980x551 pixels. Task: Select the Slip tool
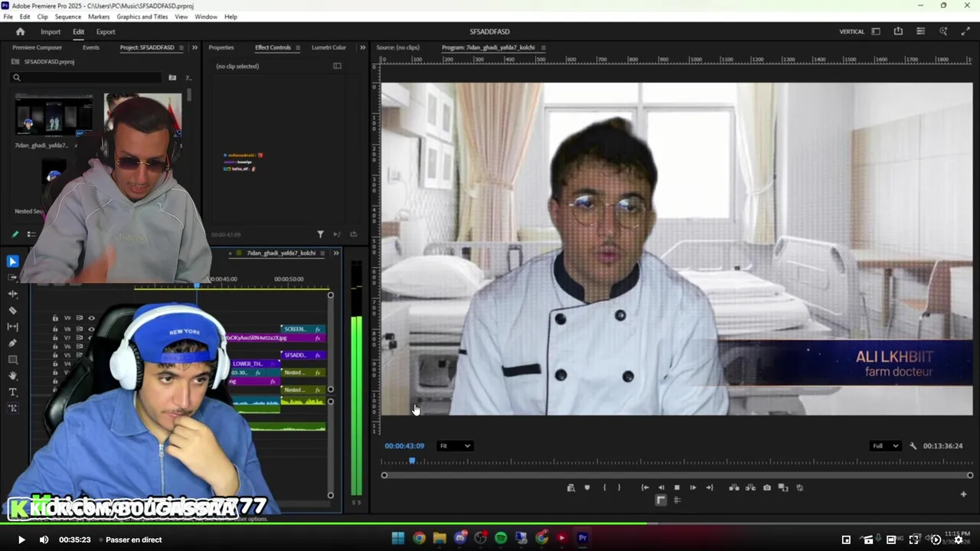12,327
